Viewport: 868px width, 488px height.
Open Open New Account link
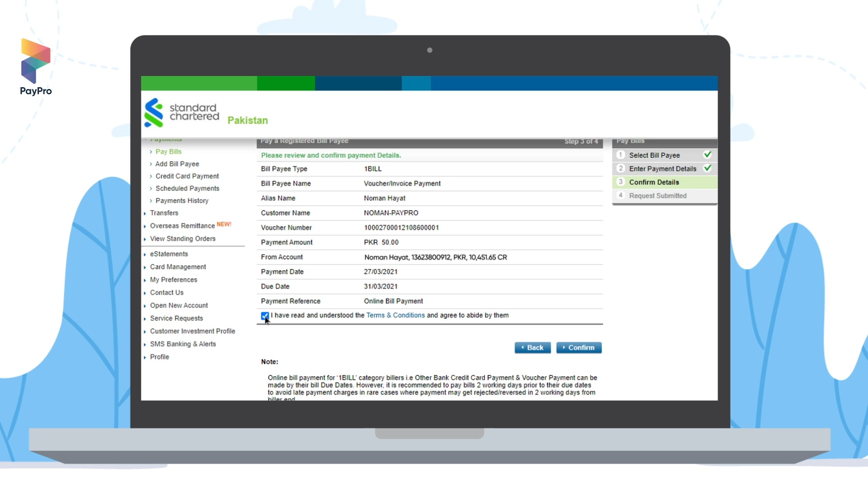179,305
